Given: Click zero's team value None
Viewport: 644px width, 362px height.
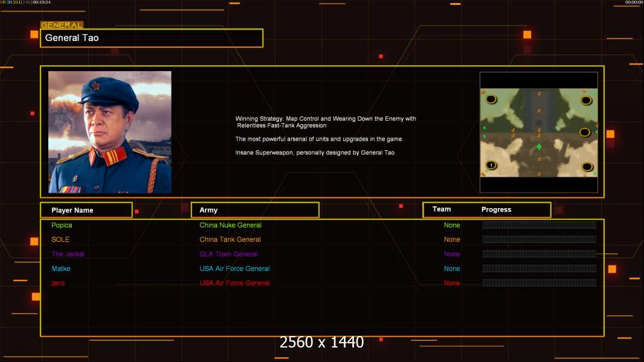Looking at the screenshot, I should pyautogui.click(x=452, y=283).
